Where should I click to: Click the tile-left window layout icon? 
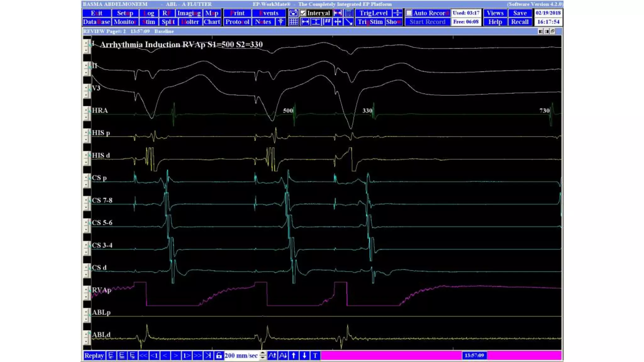[541, 31]
